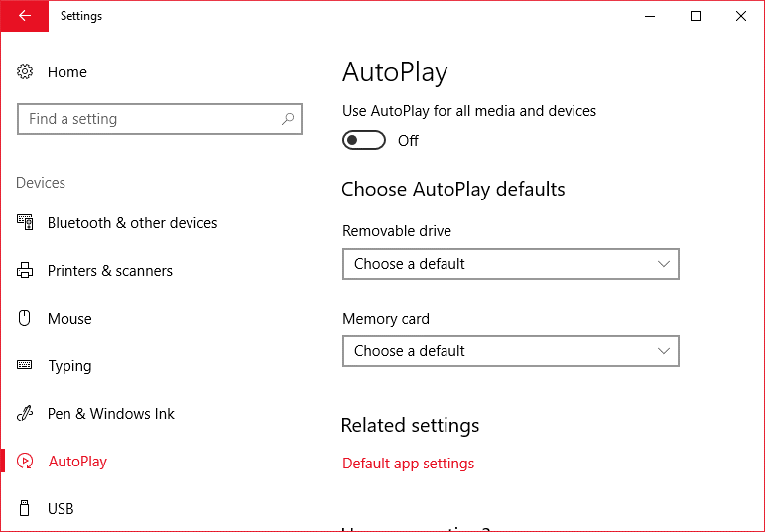Click the back arrow in title bar
The height and width of the screenshot is (532, 765).
24,16
